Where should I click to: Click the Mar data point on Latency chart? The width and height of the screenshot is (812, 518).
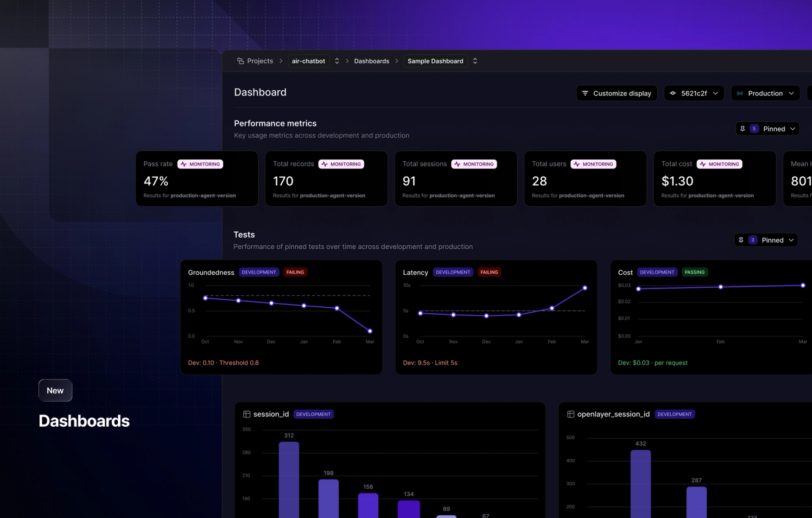tap(585, 288)
